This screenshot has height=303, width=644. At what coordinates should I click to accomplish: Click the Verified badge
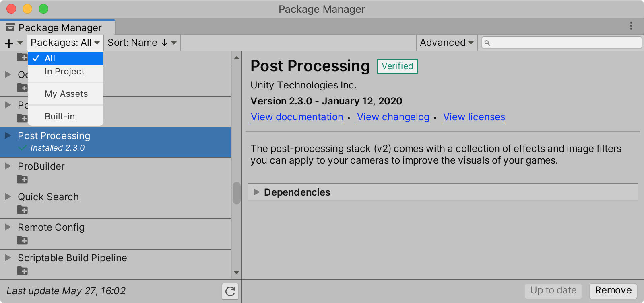tap(397, 66)
